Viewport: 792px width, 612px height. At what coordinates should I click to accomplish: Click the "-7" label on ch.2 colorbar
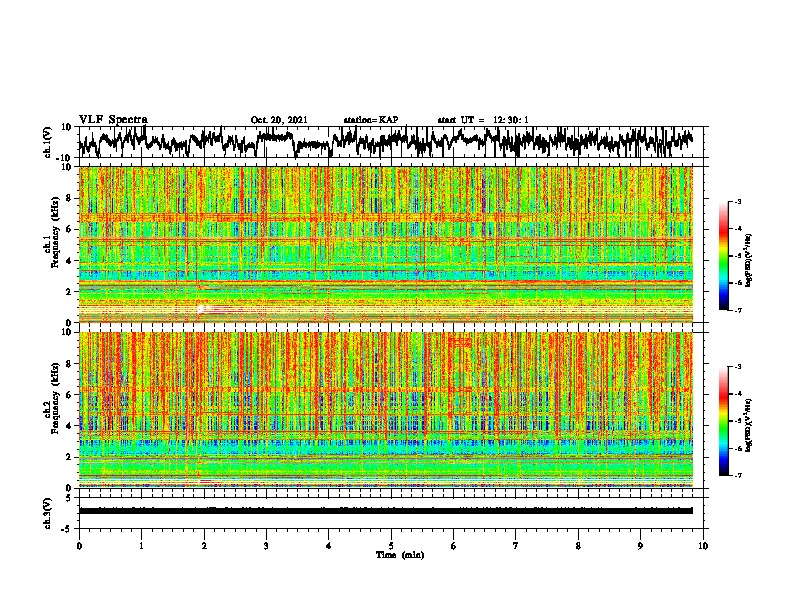(737, 475)
